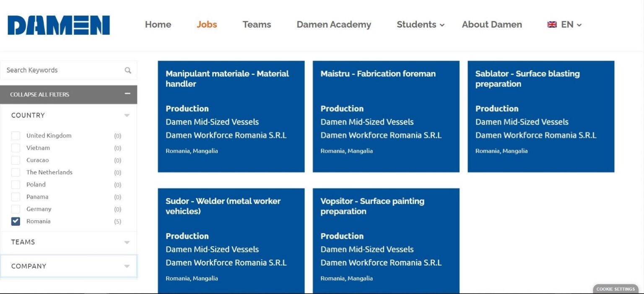
Task: Click the UK flag language icon
Action: (x=552, y=25)
